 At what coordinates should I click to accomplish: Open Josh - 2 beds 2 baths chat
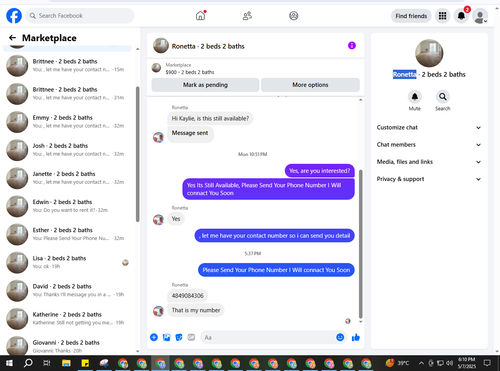pyautogui.click(x=68, y=150)
